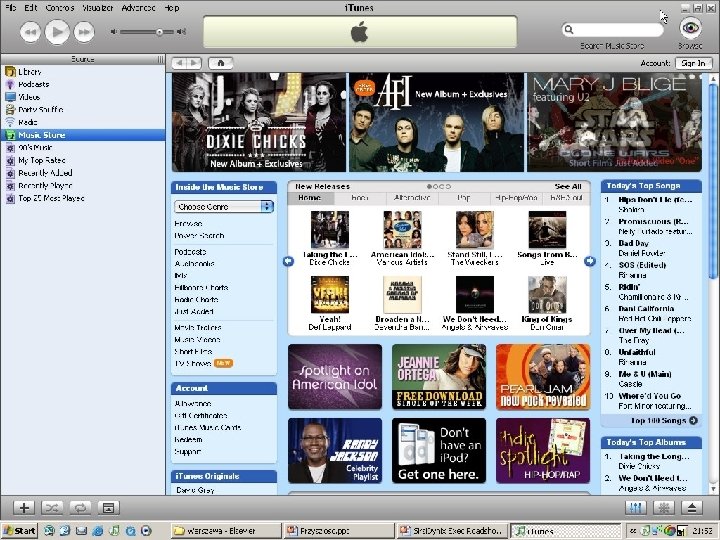Open the Choose Genre dropdown
The width and height of the screenshot is (720, 540).
pyautogui.click(x=224, y=207)
